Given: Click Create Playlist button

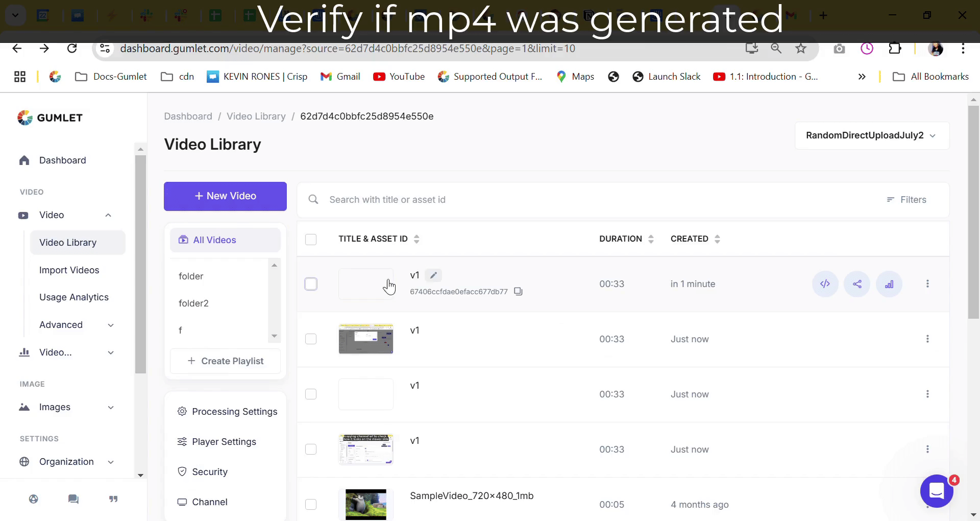Looking at the screenshot, I should [225, 361].
